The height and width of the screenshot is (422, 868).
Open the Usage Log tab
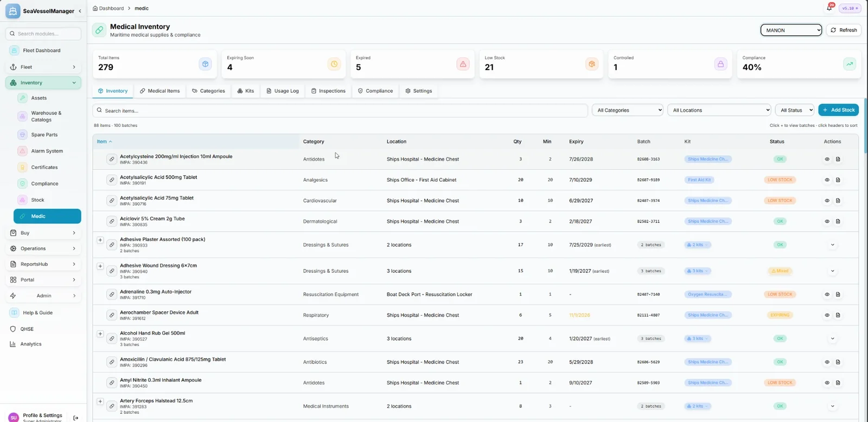point(283,91)
